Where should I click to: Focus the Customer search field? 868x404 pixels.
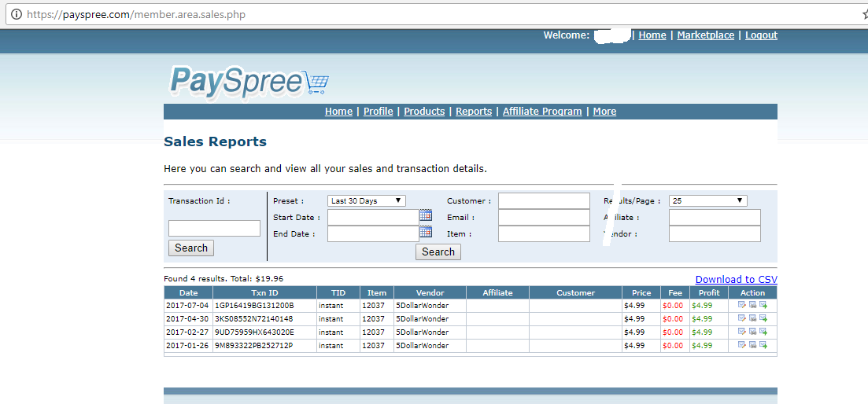[544, 201]
